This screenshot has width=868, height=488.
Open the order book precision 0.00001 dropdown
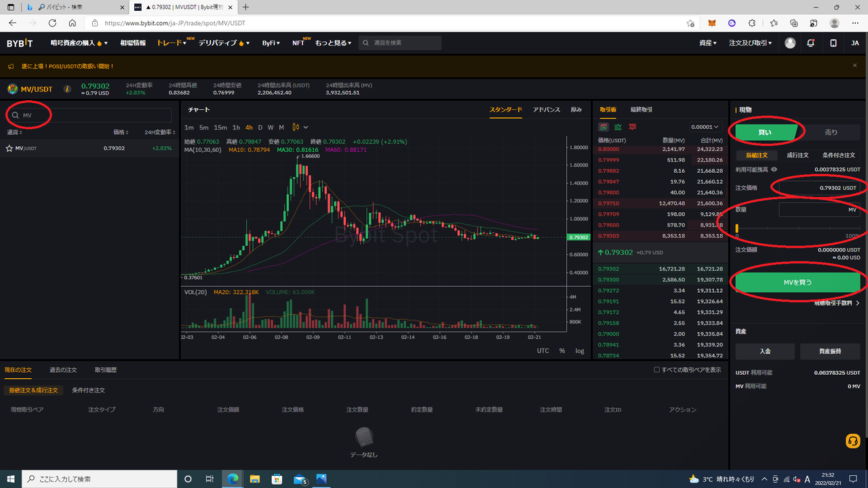pos(705,127)
